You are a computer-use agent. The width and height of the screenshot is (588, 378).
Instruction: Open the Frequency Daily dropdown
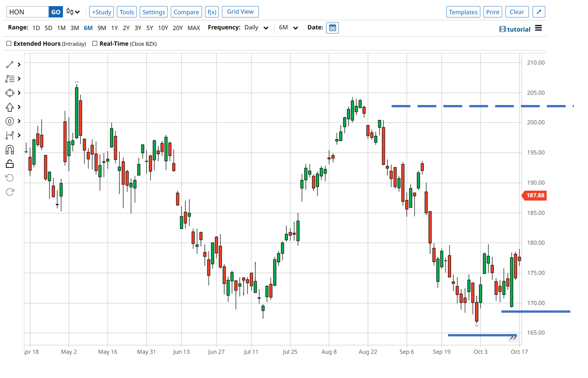coord(257,27)
